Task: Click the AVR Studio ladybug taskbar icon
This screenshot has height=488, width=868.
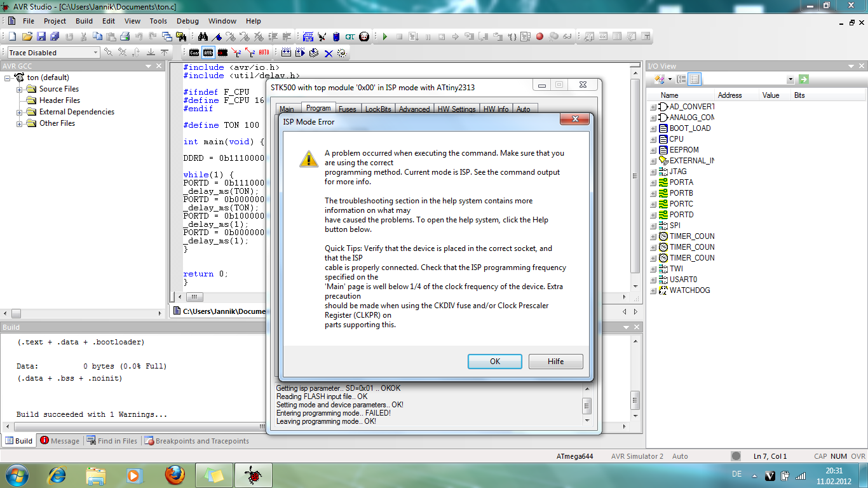Action: pos(254,475)
